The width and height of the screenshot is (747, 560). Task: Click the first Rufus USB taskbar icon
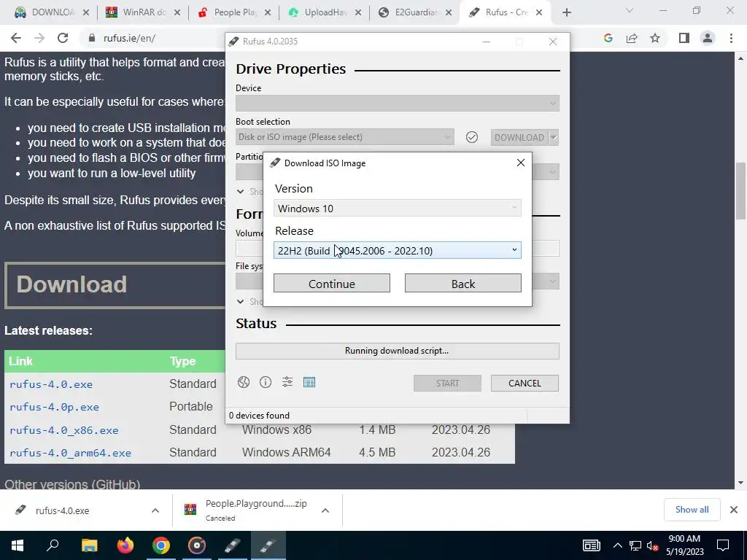(233, 545)
